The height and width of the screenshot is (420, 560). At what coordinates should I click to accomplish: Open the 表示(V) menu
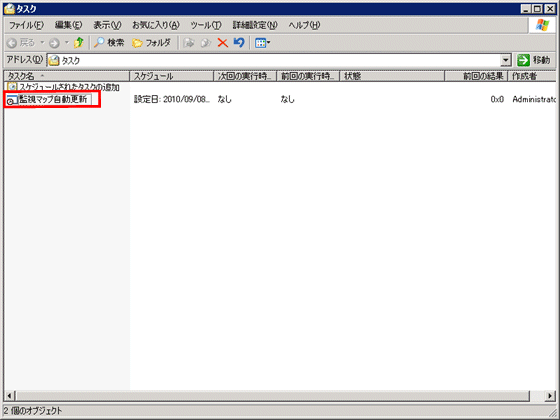coord(107,25)
